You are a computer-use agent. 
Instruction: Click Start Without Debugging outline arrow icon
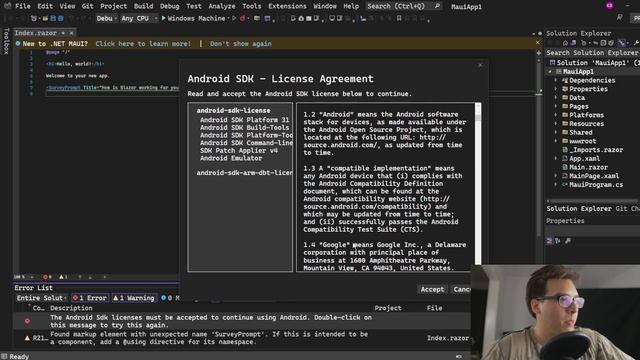point(234,18)
